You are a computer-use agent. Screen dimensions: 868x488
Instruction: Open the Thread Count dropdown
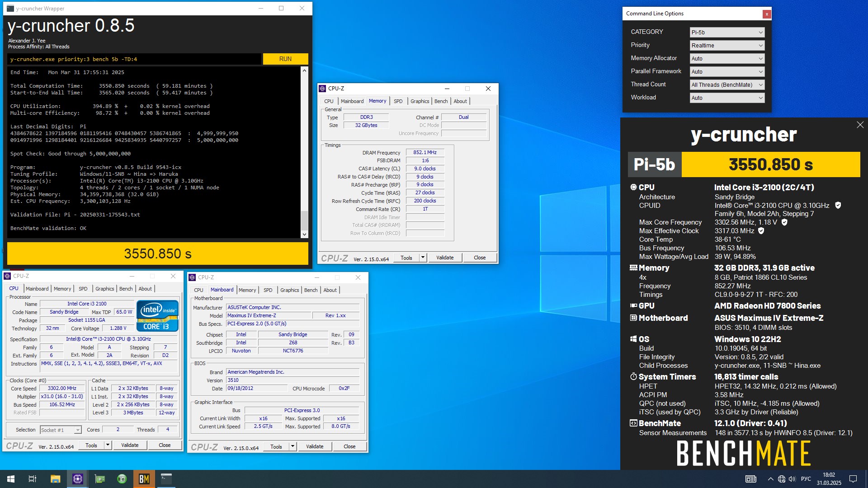pos(727,85)
